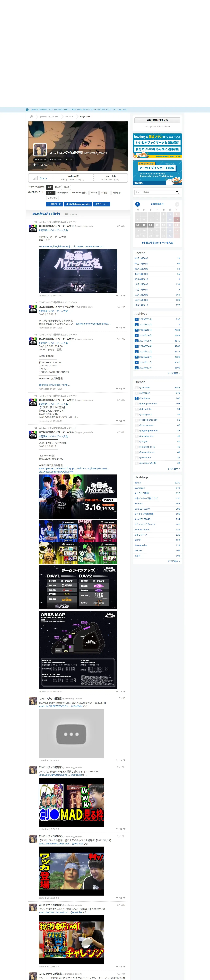Toggle RTを除く filter

pyautogui.click(x=105, y=193)
